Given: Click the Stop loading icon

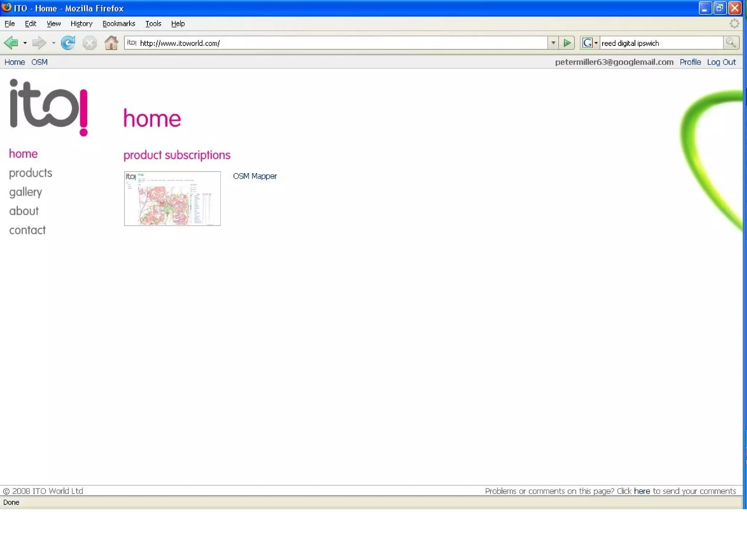Looking at the screenshot, I should click(x=89, y=43).
